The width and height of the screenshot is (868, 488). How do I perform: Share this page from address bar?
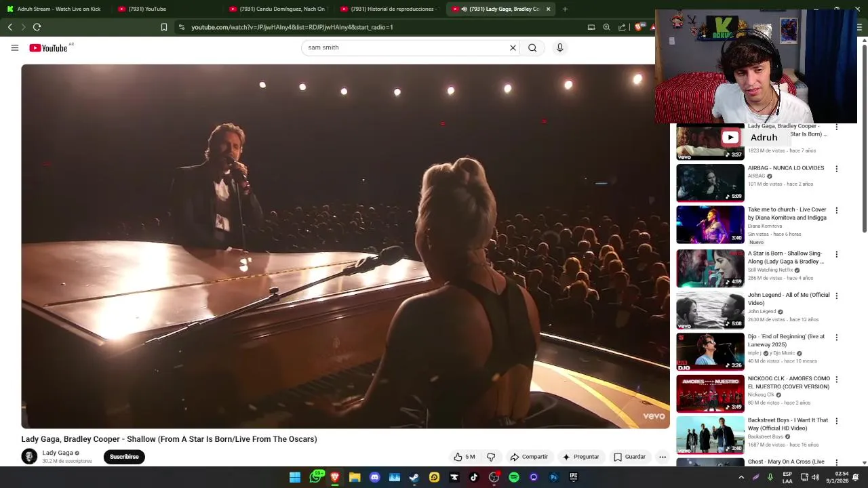click(x=622, y=27)
